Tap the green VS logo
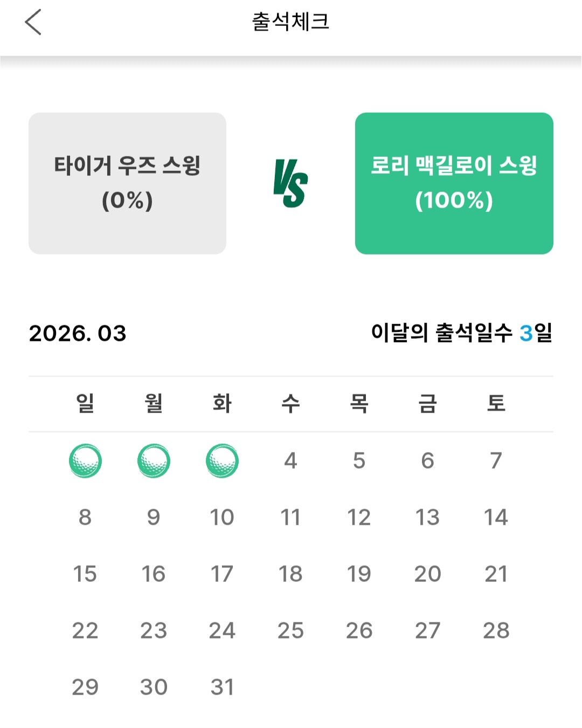Screen dimensions: 582x728 290,183
